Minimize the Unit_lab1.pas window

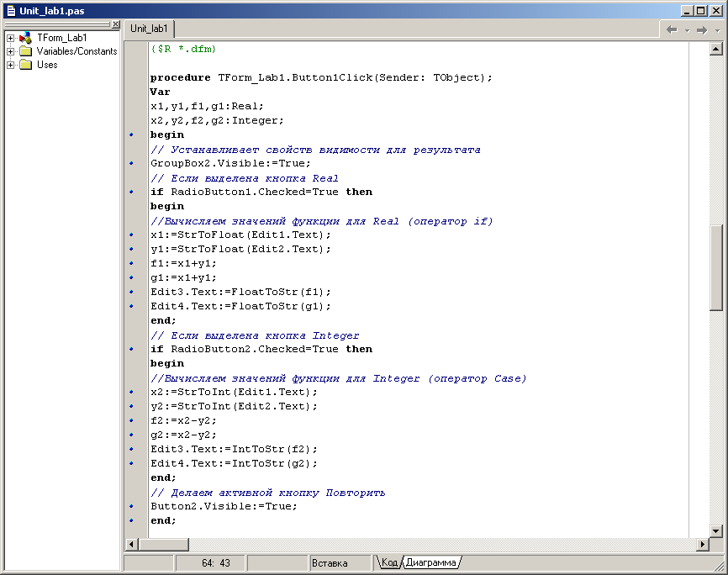687,11
